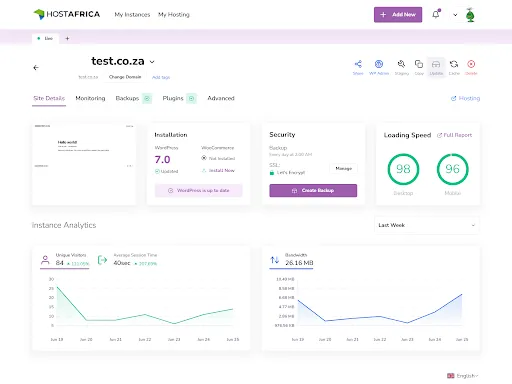This screenshot has height=384, width=512.
Task: Click the red Delete icon
Action: [471, 64]
